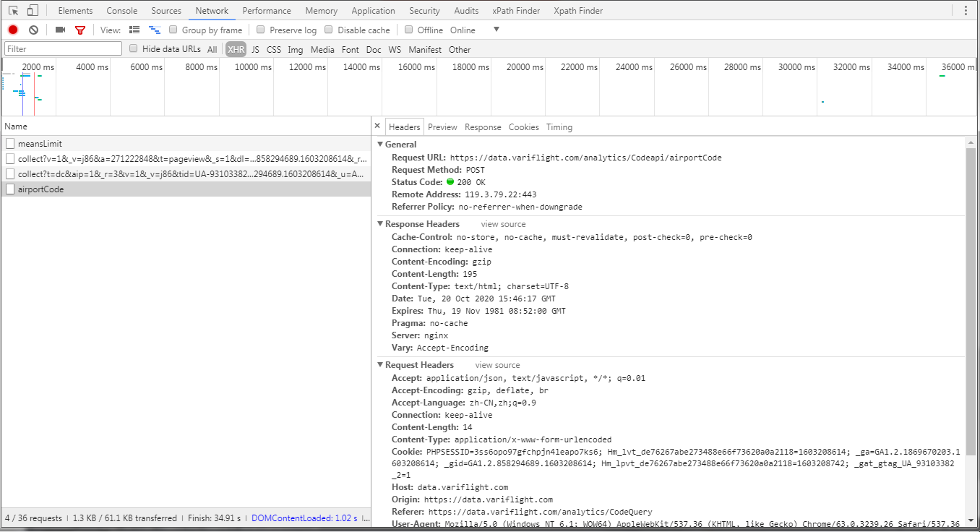The height and width of the screenshot is (532, 980).
Task: Show the Headers details tab
Action: click(404, 127)
